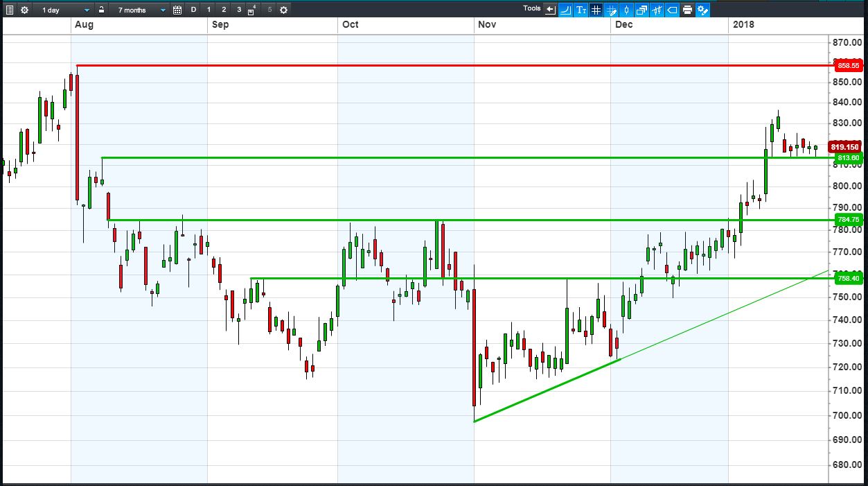Switch to saved layout 3

(x=239, y=10)
